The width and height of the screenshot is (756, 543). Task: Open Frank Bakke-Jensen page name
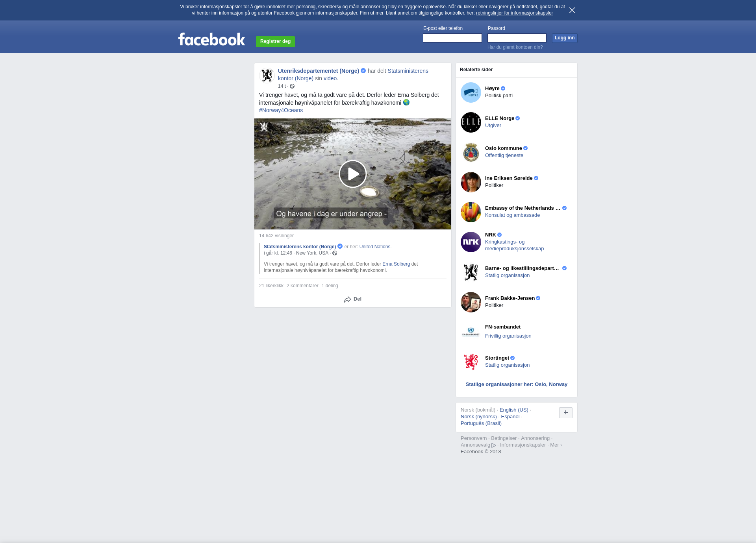pos(510,298)
